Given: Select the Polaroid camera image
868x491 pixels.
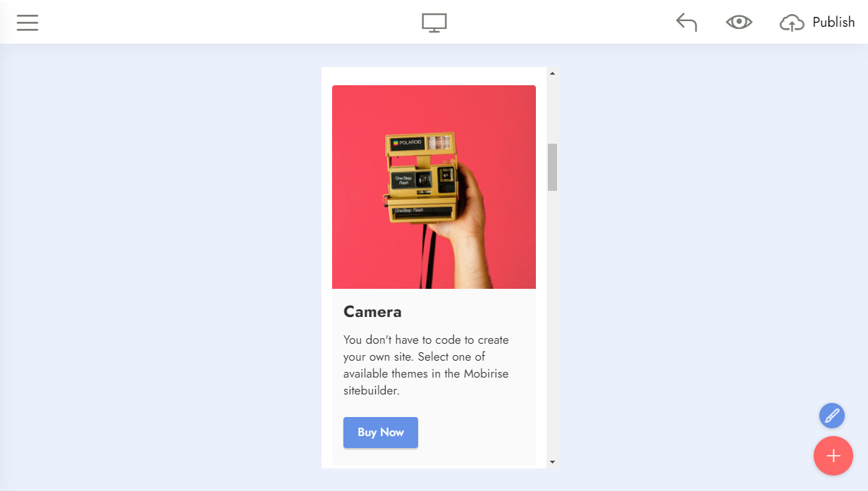Looking at the screenshot, I should [434, 187].
